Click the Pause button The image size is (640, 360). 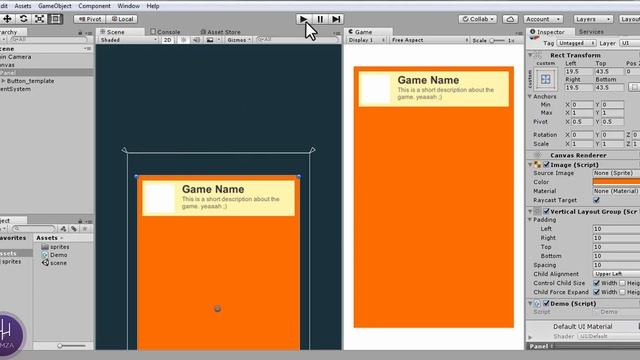pyautogui.click(x=320, y=19)
